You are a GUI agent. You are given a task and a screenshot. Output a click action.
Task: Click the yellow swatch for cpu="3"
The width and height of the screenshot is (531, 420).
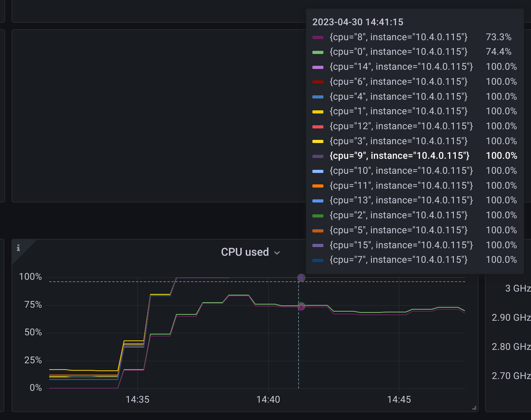click(318, 141)
